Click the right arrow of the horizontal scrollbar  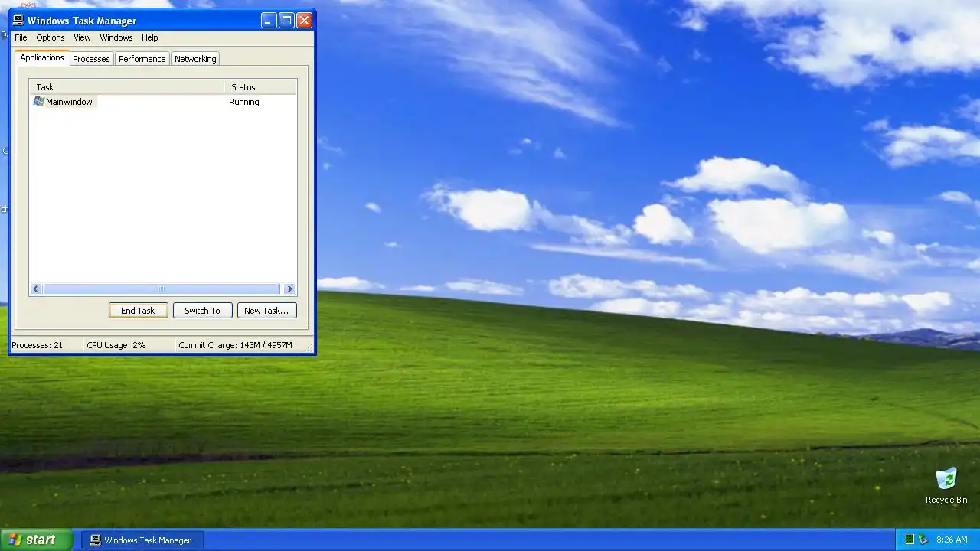pyautogui.click(x=289, y=289)
